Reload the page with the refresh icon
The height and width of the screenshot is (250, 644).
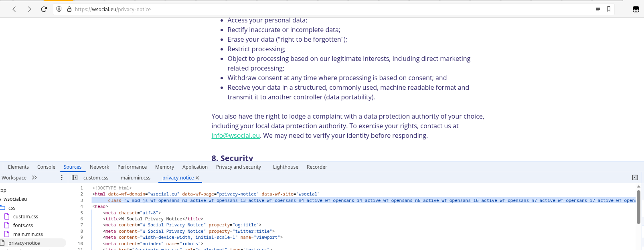(x=44, y=9)
